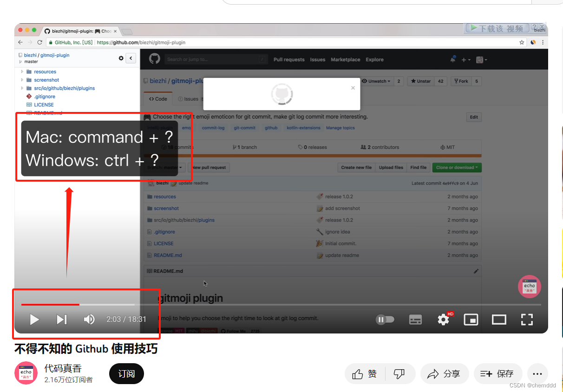Expand src/io/github/biezhi/plugins in sidebar
Viewport: 563px width, 392px height.
[22, 88]
